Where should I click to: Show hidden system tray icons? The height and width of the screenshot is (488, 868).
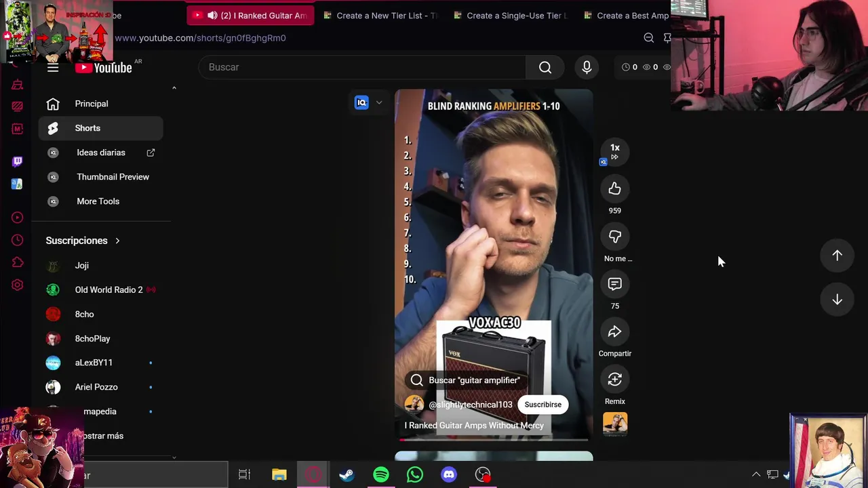point(756,474)
